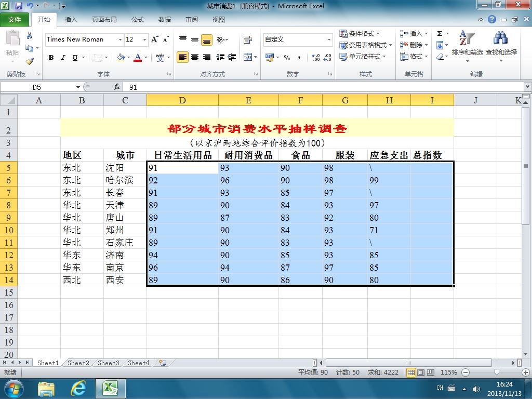This screenshot has width=532, height=399.
Task: Open the font size 12 dropdown
Action: point(144,39)
